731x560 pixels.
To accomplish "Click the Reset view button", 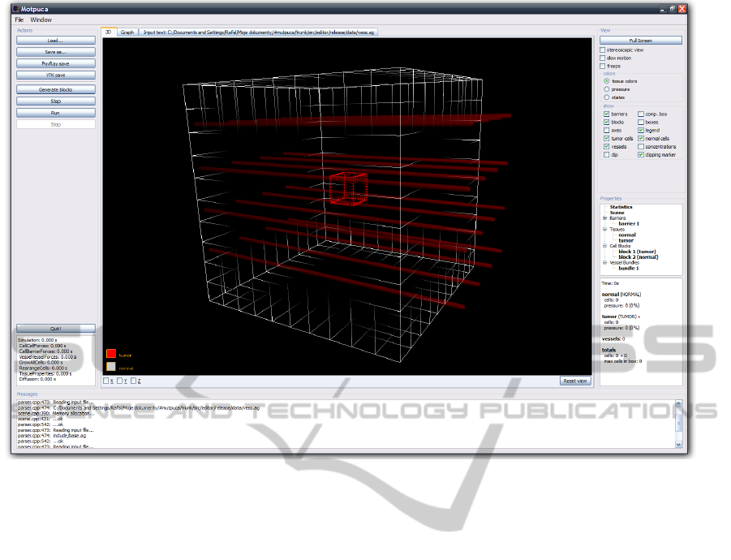I will tap(574, 381).
